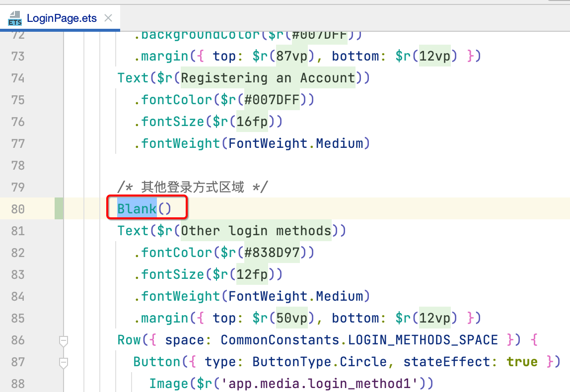The height and width of the screenshot is (392, 570).
Task: Click the green change marker at line 80
Action: (59, 208)
